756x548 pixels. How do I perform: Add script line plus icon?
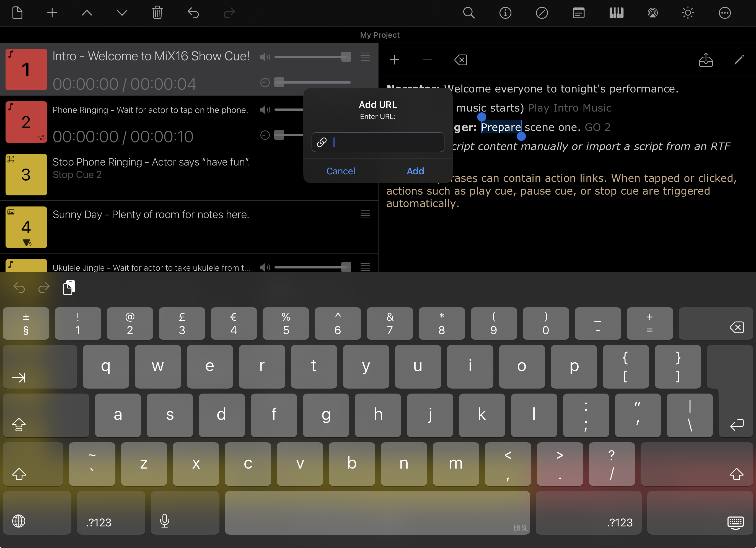394,60
